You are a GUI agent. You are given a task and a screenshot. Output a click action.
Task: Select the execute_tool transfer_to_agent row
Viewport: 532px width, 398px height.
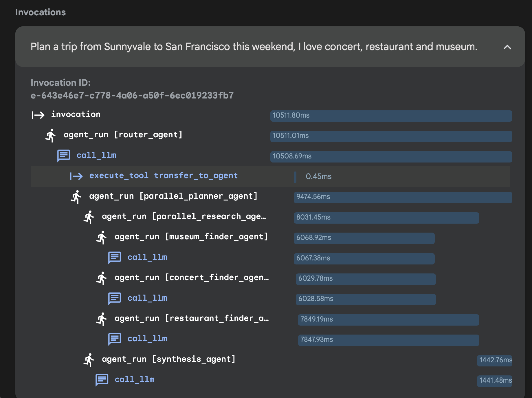[x=163, y=176]
